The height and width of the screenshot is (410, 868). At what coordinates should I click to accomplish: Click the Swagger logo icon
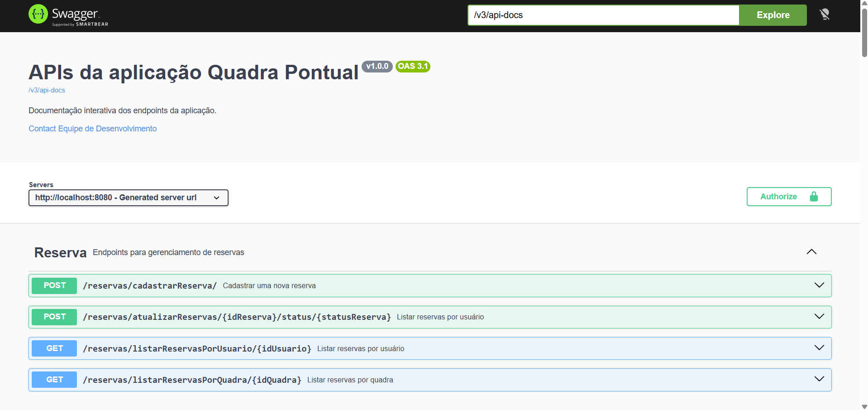38,14
